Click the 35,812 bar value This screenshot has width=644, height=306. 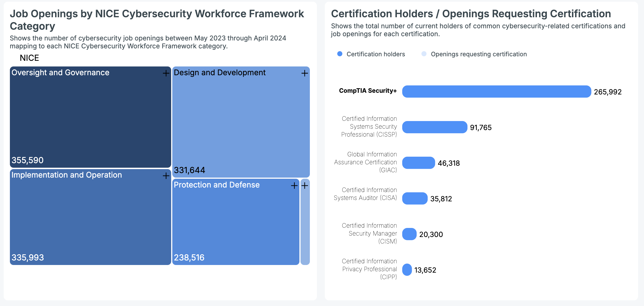pyautogui.click(x=441, y=199)
